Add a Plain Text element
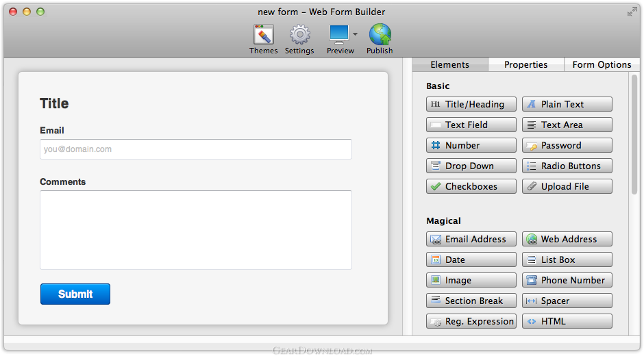The height and width of the screenshot is (356, 644). click(x=567, y=104)
